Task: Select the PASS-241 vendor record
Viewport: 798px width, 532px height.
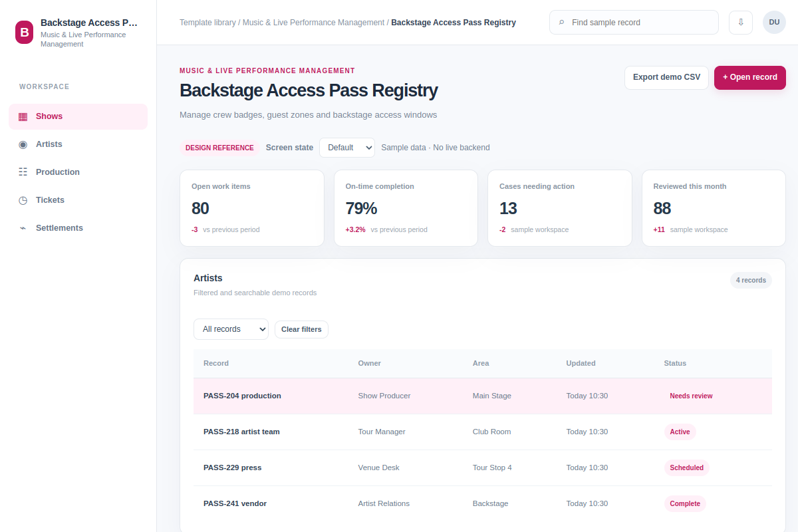Action: [x=483, y=504]
